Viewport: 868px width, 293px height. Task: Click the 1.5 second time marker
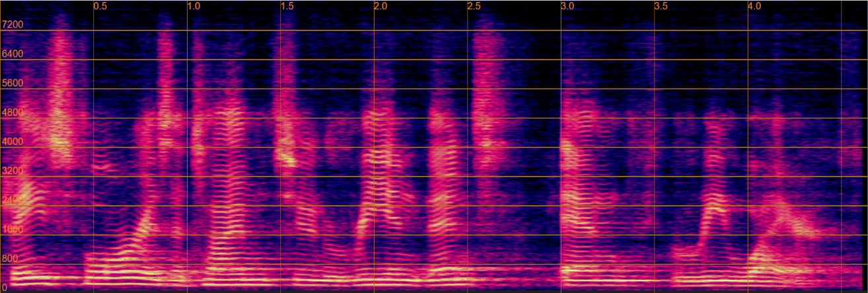[288, 6]
